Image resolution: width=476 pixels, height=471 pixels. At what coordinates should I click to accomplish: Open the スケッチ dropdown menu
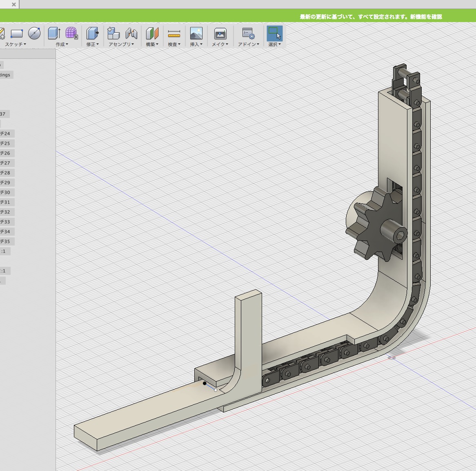(16, 44)
